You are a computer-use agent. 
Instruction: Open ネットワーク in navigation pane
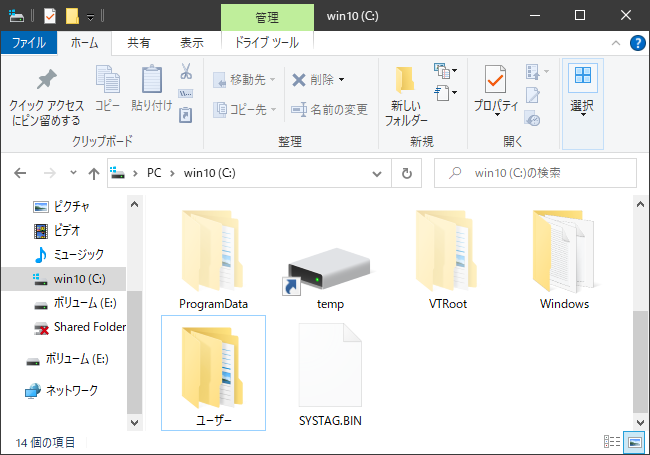[x=63, y=390]
